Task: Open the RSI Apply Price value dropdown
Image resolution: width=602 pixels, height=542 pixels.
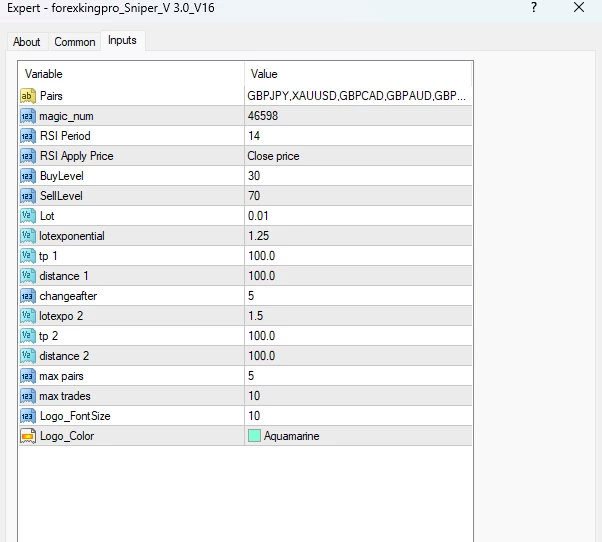Action: pyautogui.click(x=357, y=156)
